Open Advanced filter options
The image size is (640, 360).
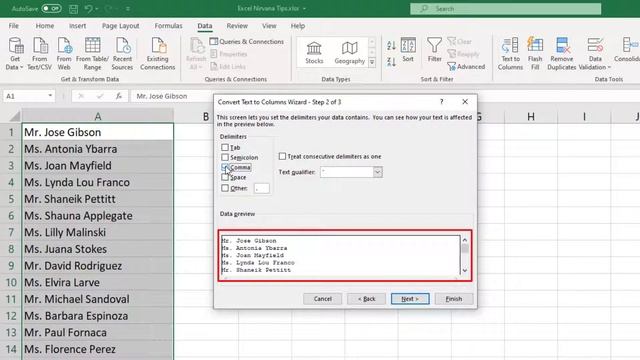click(466, 67)
